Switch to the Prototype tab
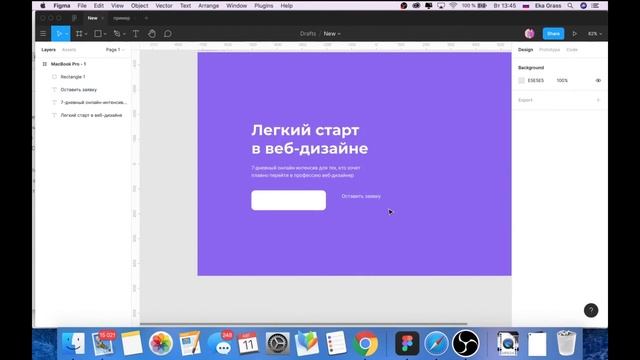Image resolution: width=640 pixels, height=360 pixels. tap(549, 50)
